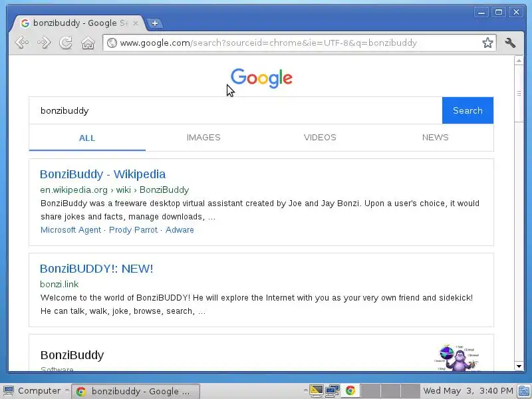The image size is (532, 399).
Task: Click the address bar URL field
Action: 299,43
